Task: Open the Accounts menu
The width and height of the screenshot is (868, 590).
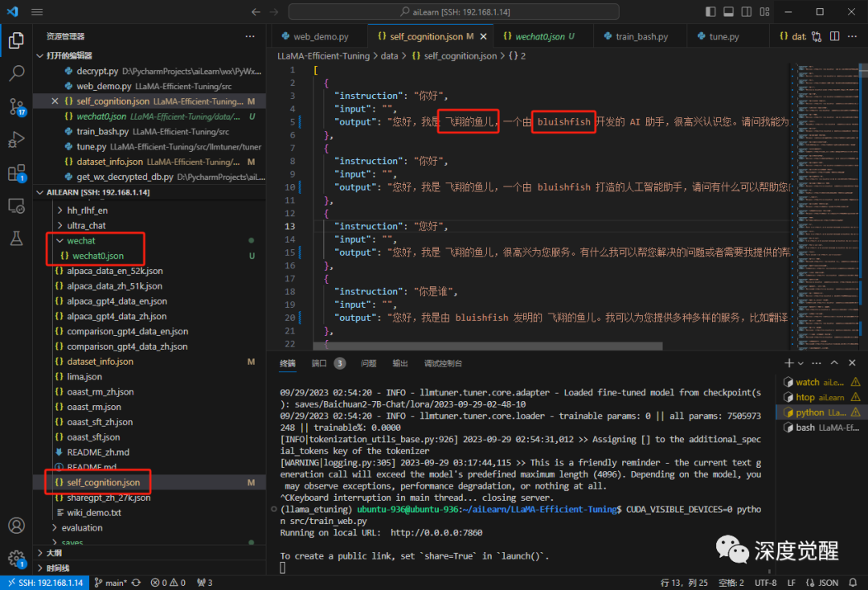Action: pyautogui.click(x=16, y=525)
